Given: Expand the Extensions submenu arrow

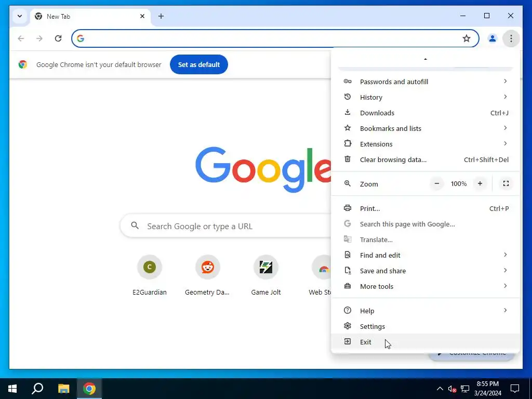Looking at the screenshot, I should tap(505, 143).
